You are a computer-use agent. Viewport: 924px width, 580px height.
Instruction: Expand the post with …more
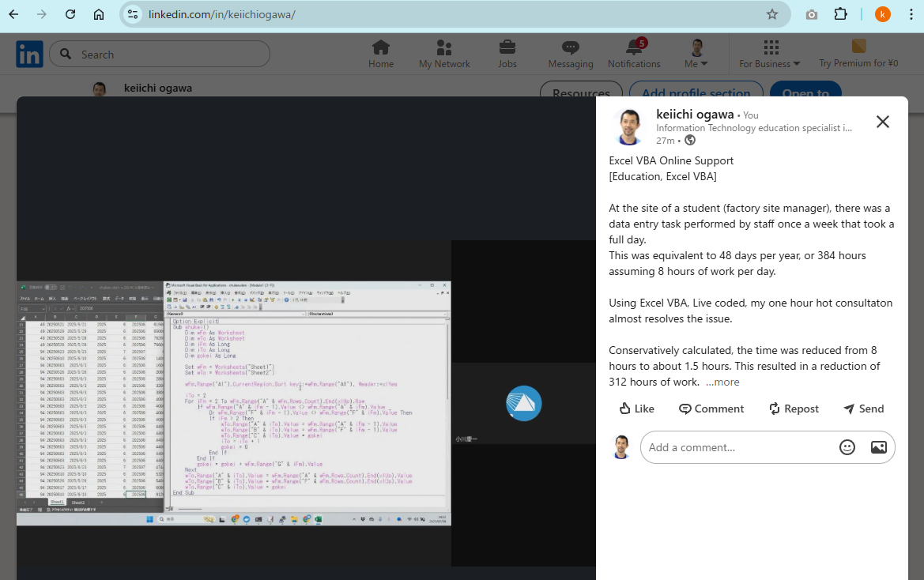[722, 382]
